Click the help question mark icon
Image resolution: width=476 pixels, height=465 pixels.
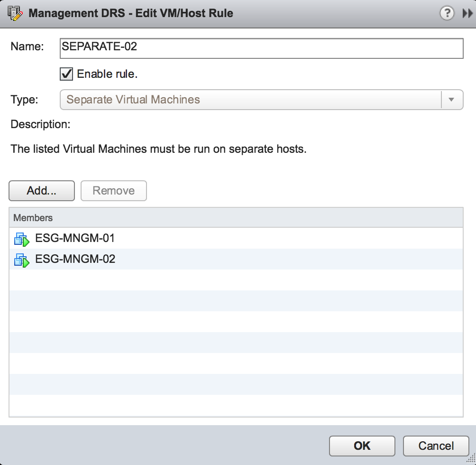tap(447, 13)
